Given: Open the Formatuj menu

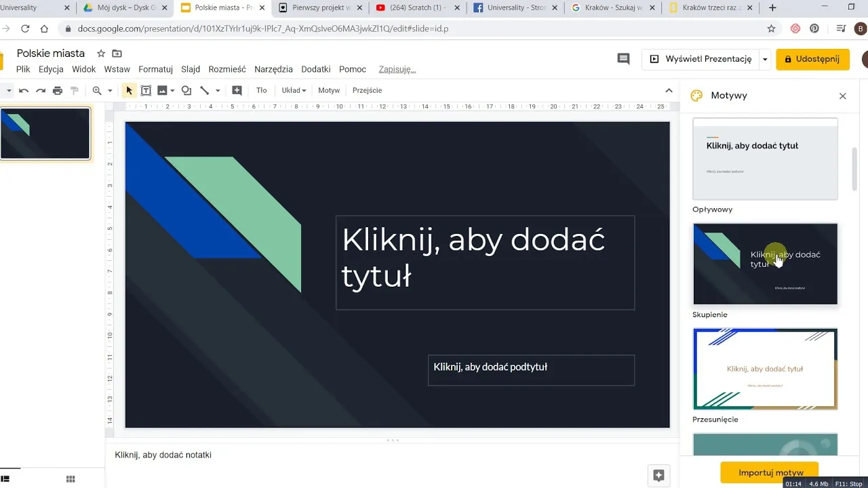Looking at the screenshot, I should point(156,69).
